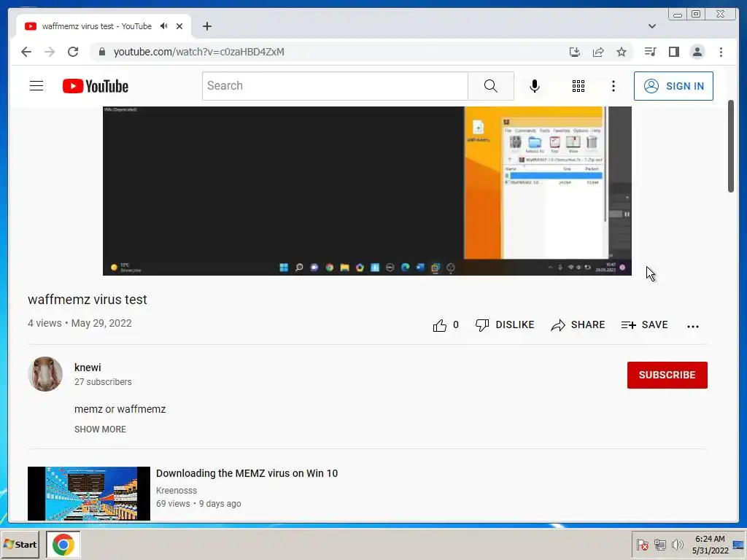Close the waffmemz virus test tab
The image size is (747, 560).
179,26
